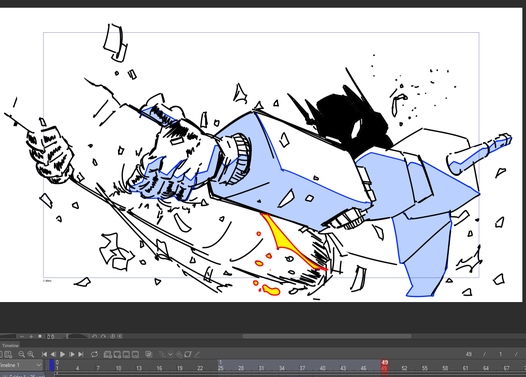Open the Timeline 1 dropdown
The height and width of the screenshot is (377, 526).
(x=21, y=365)
